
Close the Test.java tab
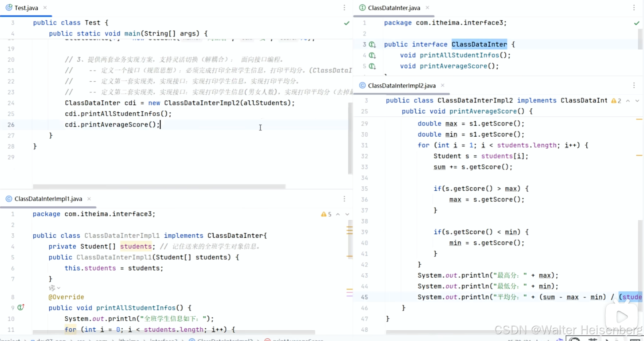[x=45, y=8]
